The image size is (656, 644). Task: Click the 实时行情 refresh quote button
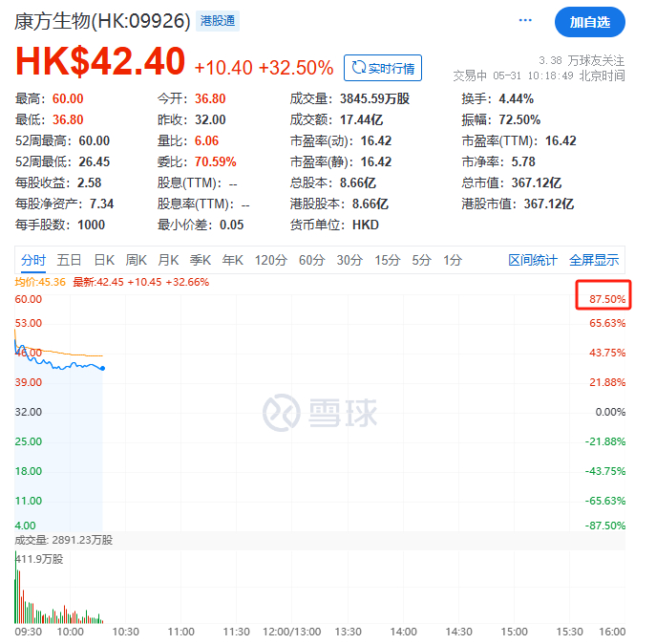[382, 68]
